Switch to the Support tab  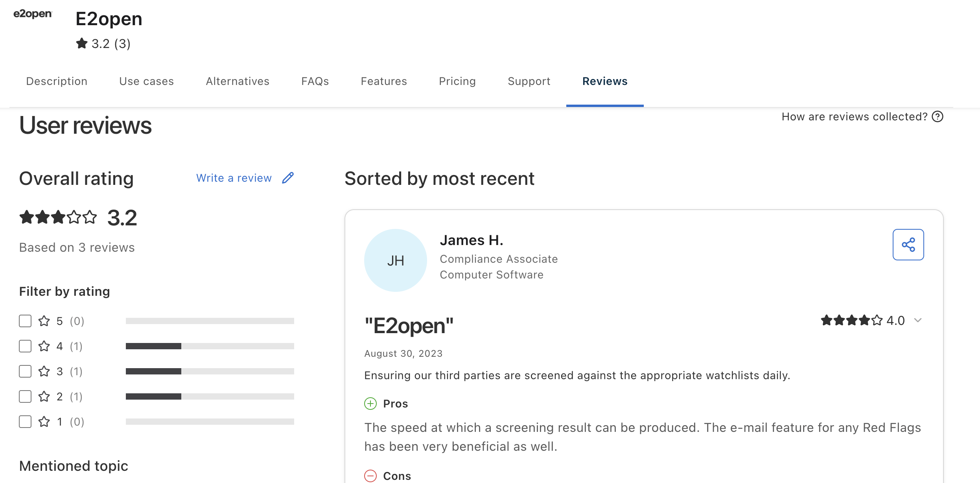529,81
